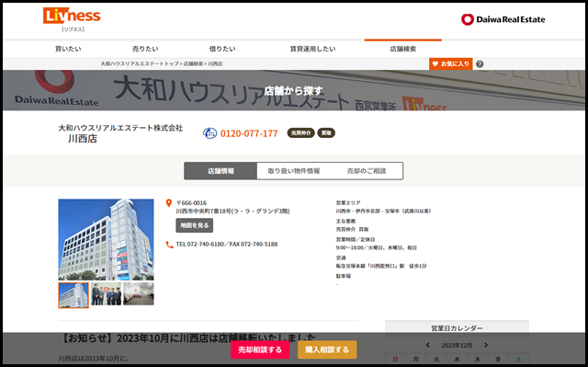Click TEL 072-740-6180 text
This screenshot has height=367, width=588.
tap(200, 245)
